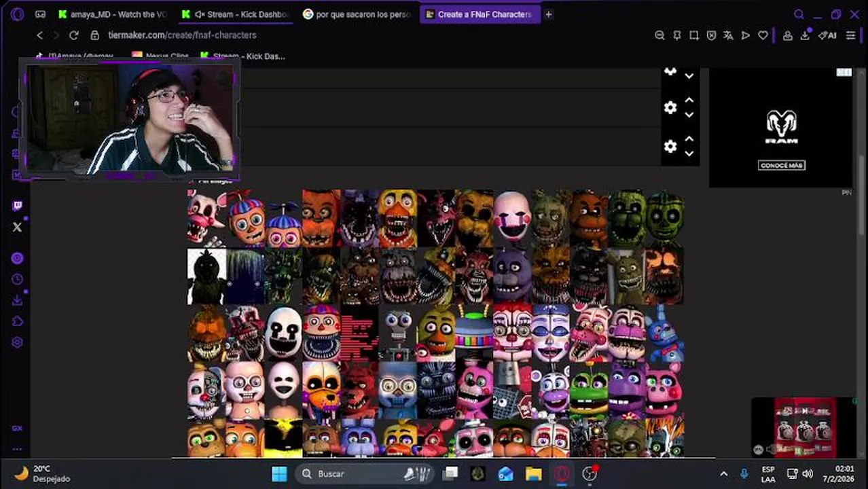The width and height of the screenshot is (868, 489).
Task: Open the Stream - Kick Dashboard bookmark
Action: pyautogui.click(x=242, y=56)
